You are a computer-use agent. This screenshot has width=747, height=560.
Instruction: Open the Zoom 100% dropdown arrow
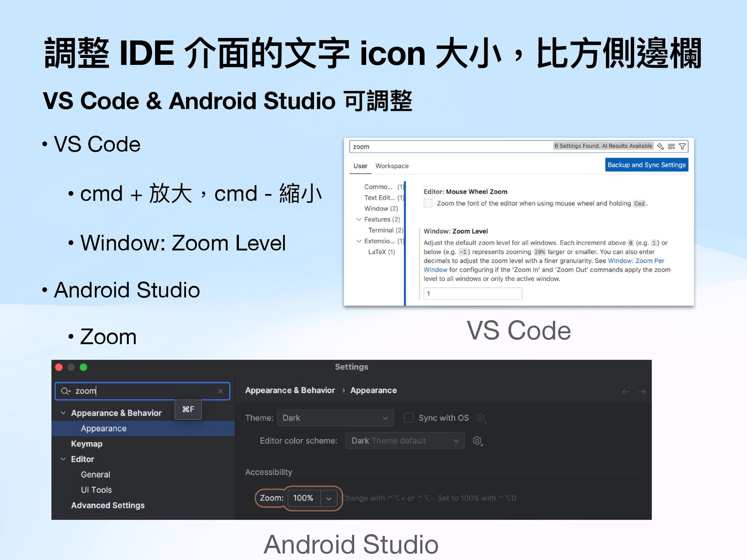coord(329,498)
